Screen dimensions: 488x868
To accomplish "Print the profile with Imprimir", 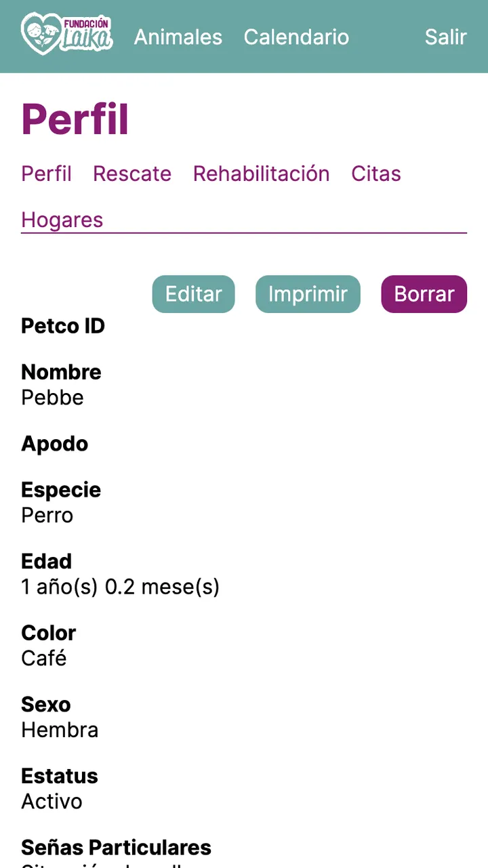I will point(308,294).
